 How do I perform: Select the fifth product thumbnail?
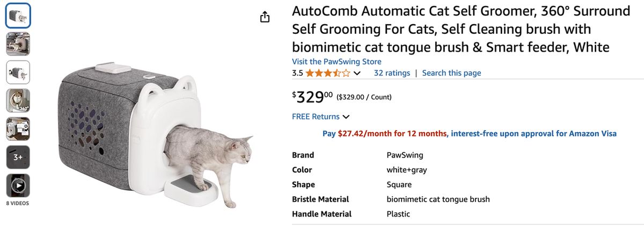point(18,129)
